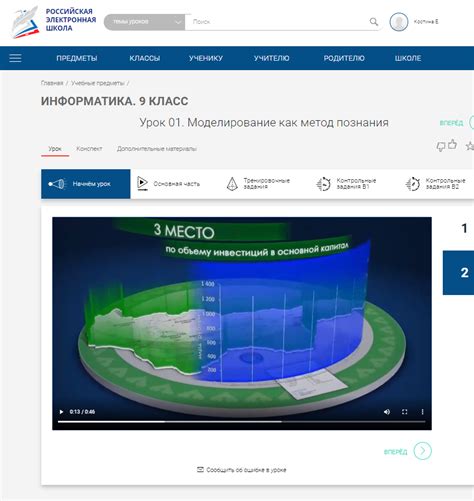Click the thumbs up like icon

click(452, 144)
